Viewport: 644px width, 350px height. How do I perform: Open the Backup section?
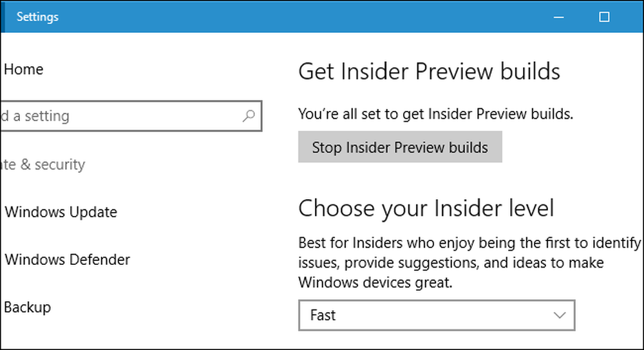coord(28,307)
